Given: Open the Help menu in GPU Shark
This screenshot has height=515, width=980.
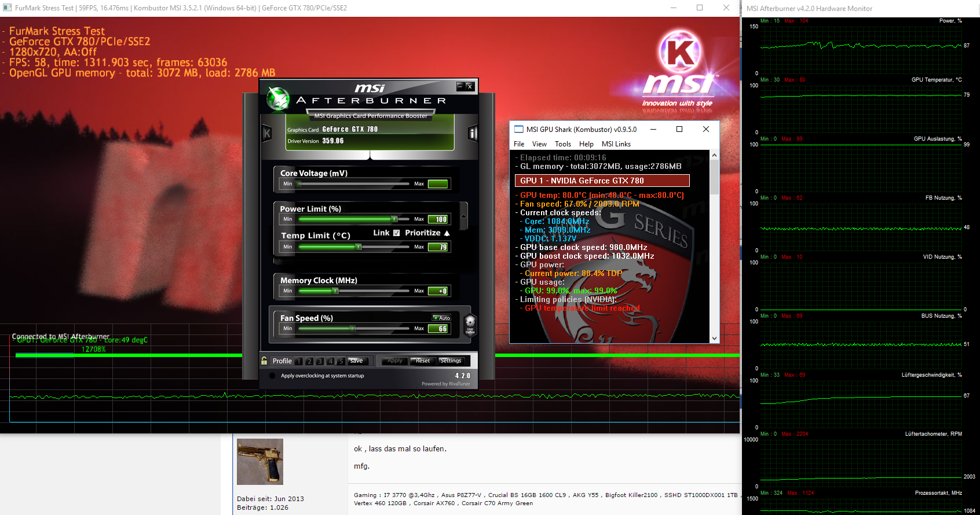Looking at the screenshot, I should [x=586, y=144].
